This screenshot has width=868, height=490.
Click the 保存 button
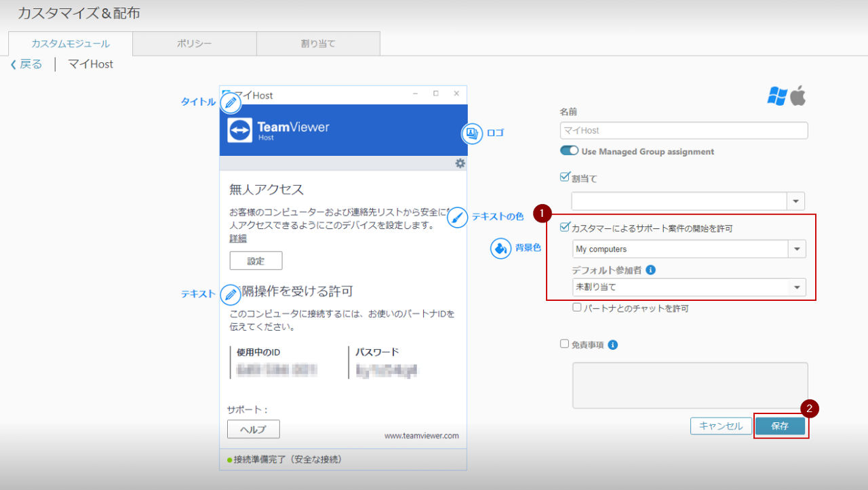click(x=780, y=426)
